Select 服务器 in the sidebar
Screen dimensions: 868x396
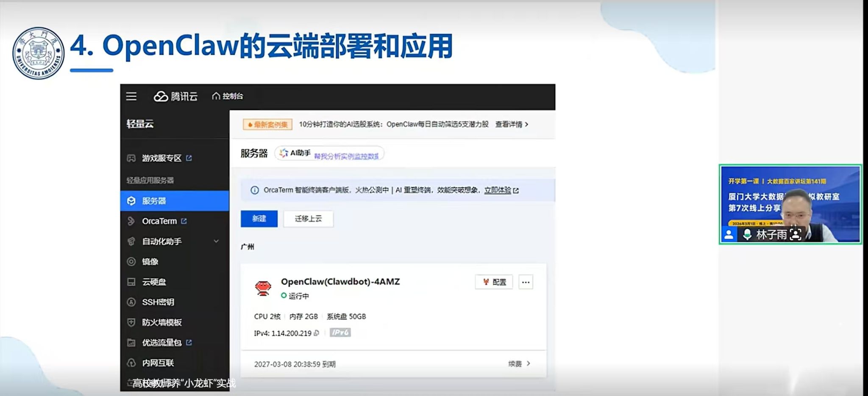point(154,201)
